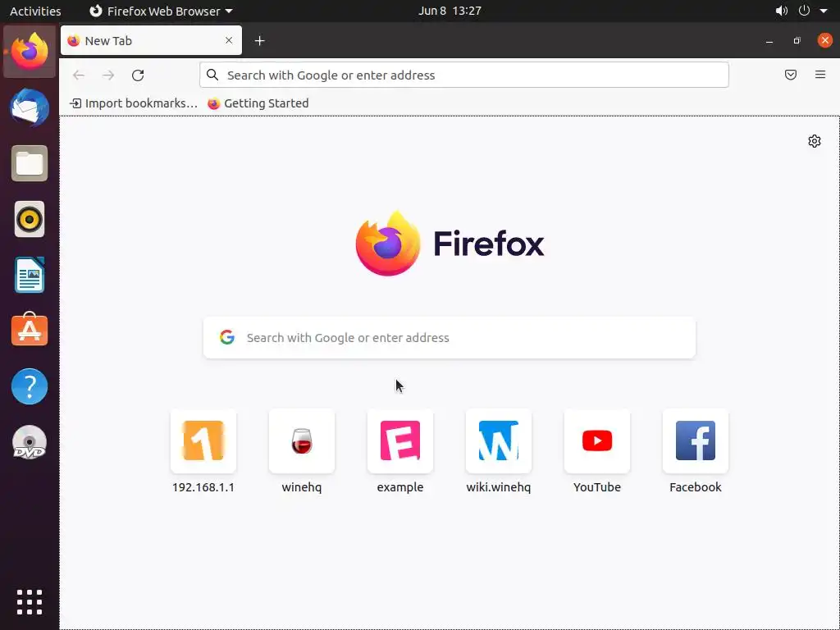Open the Pocket save icon
The width and height of the screenshot is (840, 630).
[791, 75]
